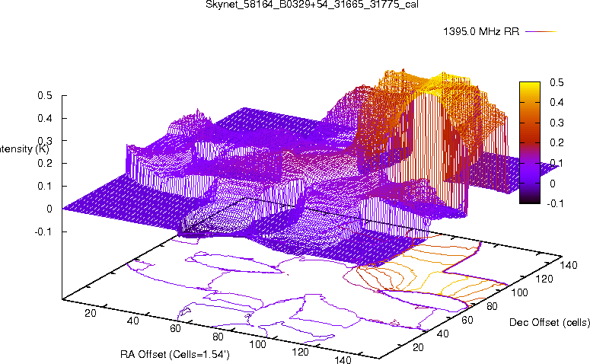Select the 0.2 label on the color bar
The image size is (590, 364).
(x=557, y=142)
